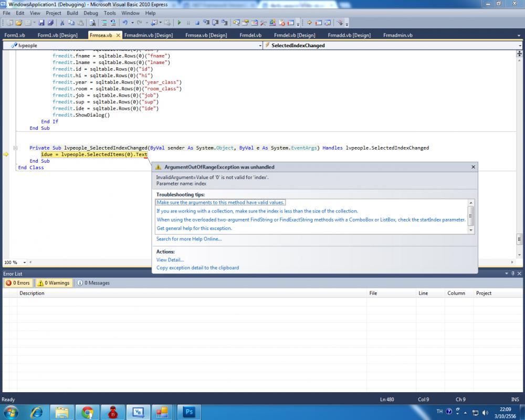Click the troubleshooting tips vertical scrollbar
The width and height of the screenshot is (525, 420).
click(x=471, y=216)
